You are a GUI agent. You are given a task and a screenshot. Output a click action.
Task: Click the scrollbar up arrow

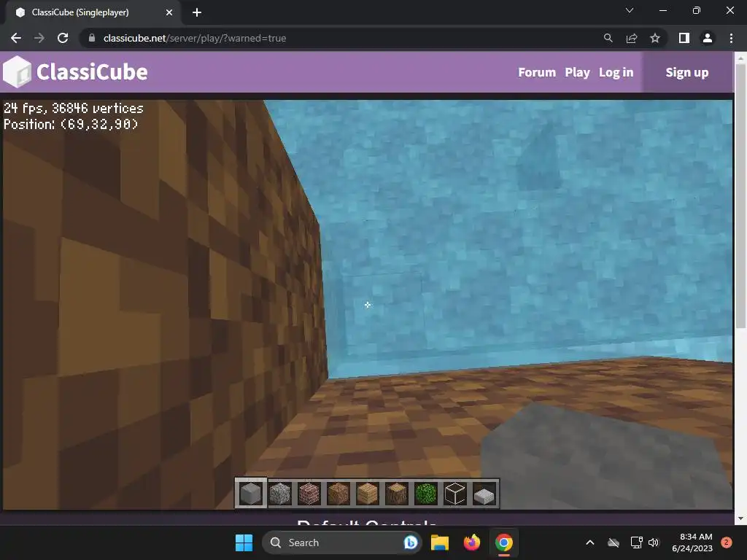[x=741, y=58]
